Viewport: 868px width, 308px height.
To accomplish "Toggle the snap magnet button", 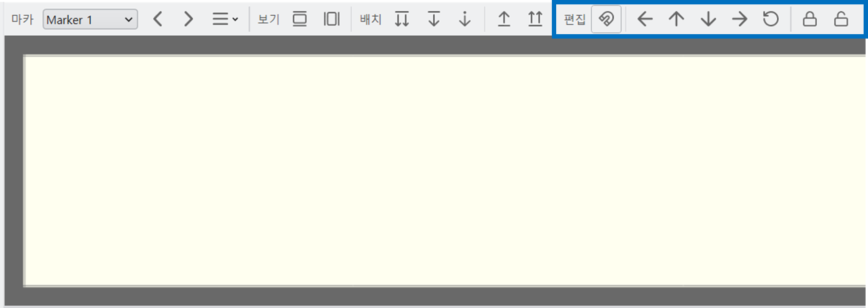I will pyautogui.click(x=606, y=19).
